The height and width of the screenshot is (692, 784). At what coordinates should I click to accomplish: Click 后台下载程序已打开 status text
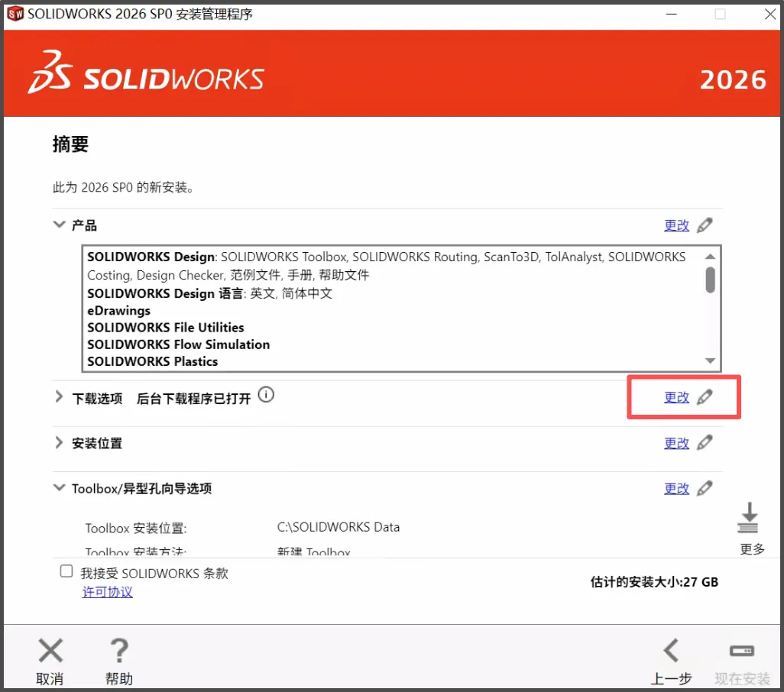pos(193,399)
